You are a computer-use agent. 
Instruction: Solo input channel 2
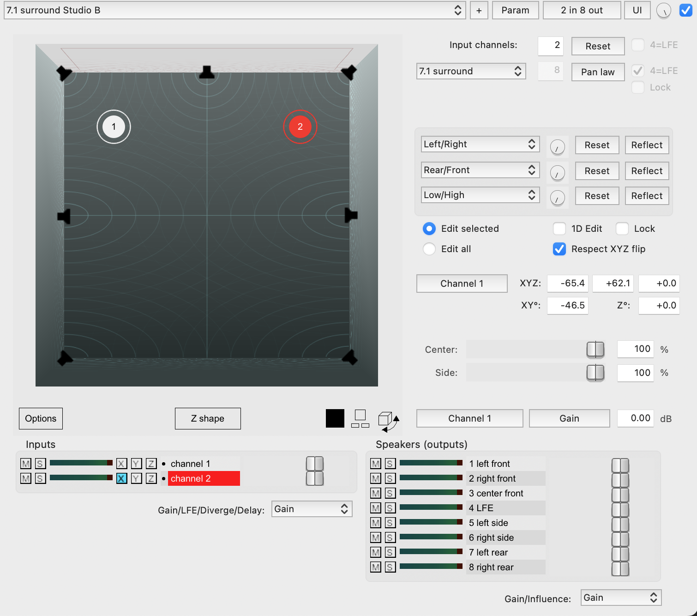(40, 478)
